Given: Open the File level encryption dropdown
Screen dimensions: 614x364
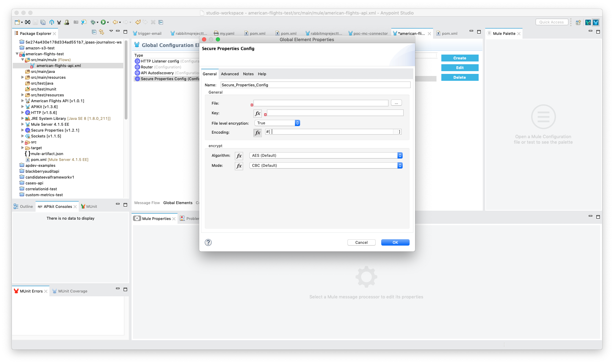Looking at the screenshot, I should [277, 123].
